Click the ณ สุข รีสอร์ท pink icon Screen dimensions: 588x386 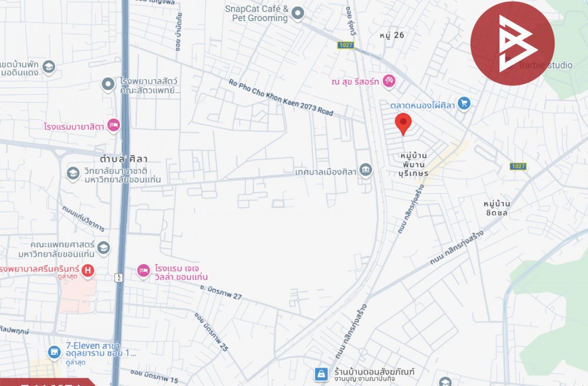389,81
